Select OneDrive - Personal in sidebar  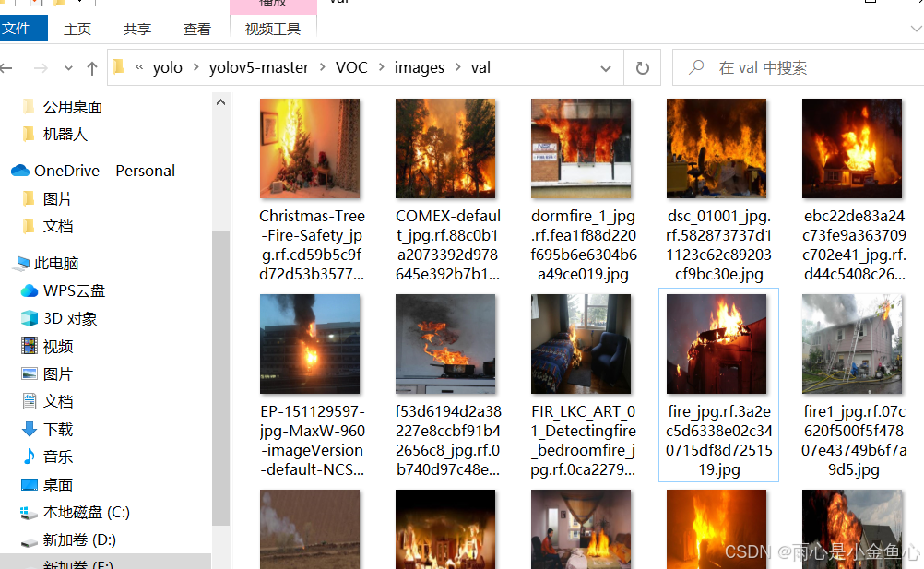104,171
